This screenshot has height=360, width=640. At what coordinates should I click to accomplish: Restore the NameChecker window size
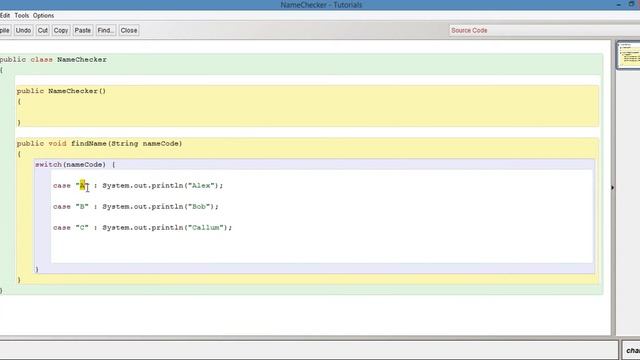(631, 4)
